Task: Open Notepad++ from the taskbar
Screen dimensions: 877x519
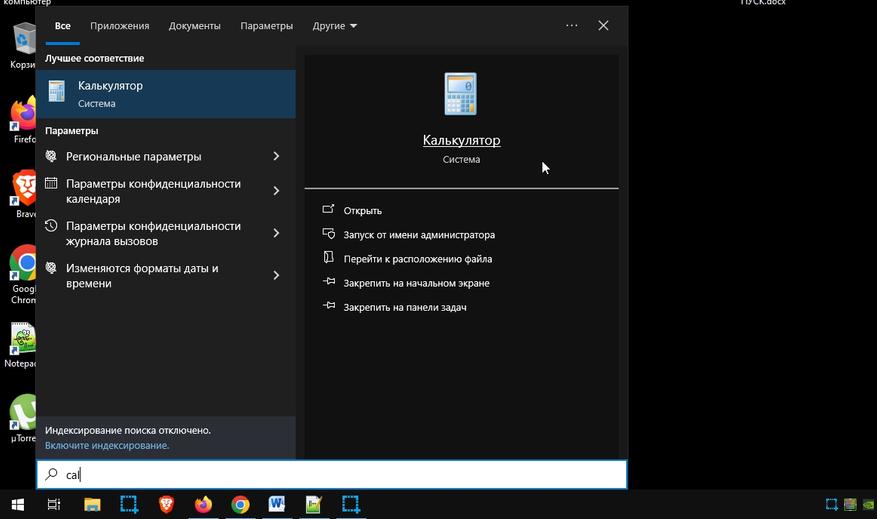Action: click(314, 504)
